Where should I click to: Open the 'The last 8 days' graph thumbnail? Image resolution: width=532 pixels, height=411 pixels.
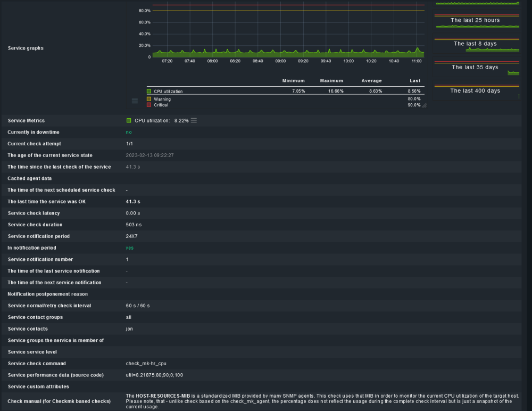pos(477,45)
